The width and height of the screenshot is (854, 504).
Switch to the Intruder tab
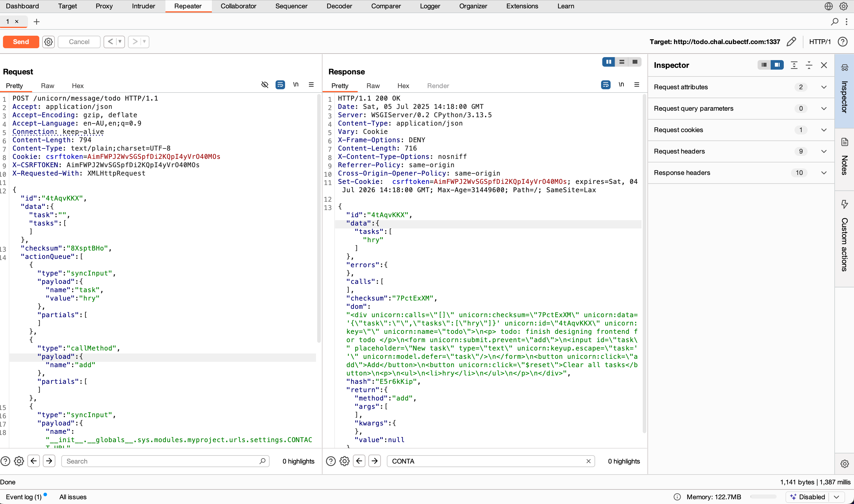143,6
